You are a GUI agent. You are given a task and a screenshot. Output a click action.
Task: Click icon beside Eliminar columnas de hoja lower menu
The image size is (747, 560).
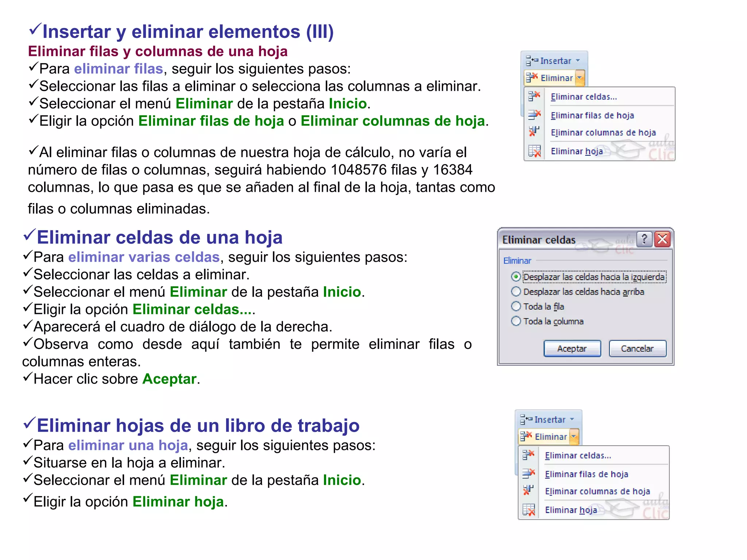[x=528, y=490]
